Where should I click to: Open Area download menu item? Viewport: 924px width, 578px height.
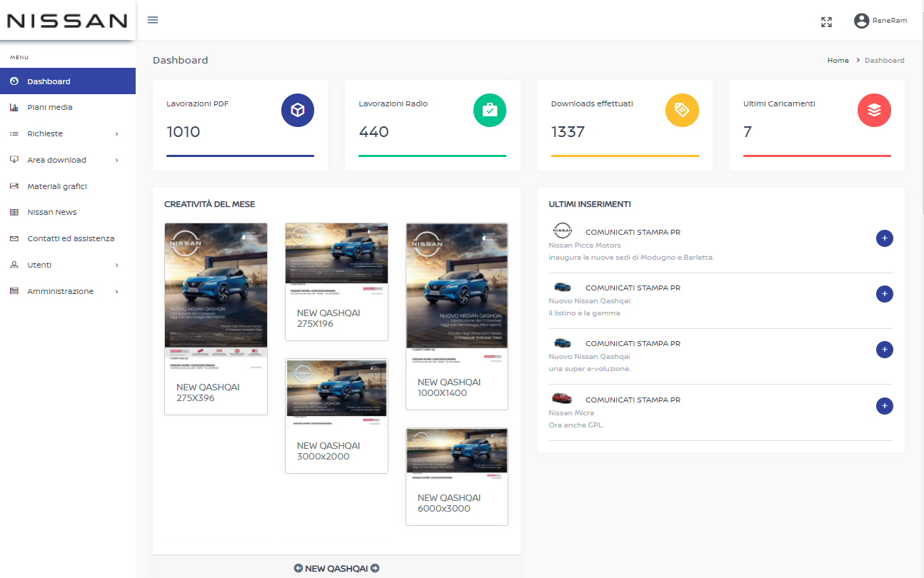click(68, 160)
